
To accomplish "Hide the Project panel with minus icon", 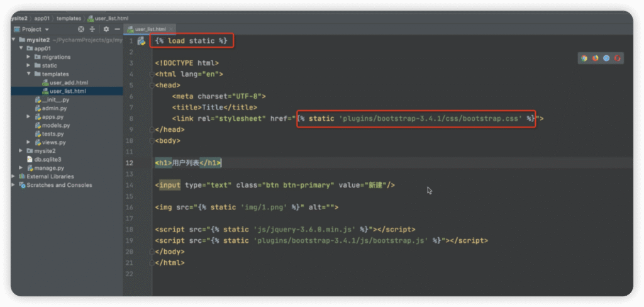I will (x=117, y=29).
